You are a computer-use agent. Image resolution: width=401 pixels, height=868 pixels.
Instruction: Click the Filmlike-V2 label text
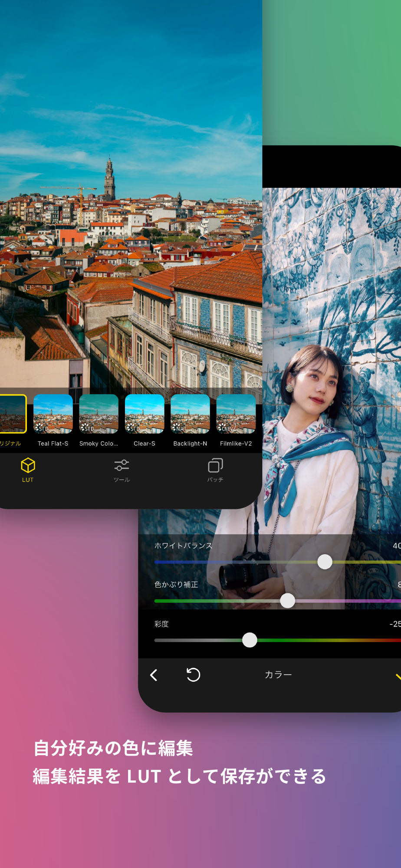point(236,444)
